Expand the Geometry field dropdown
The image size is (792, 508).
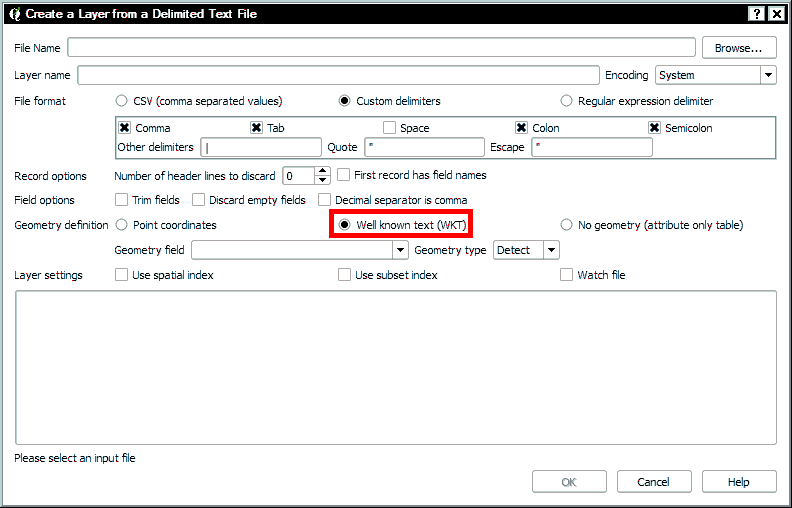pos(400,250)
